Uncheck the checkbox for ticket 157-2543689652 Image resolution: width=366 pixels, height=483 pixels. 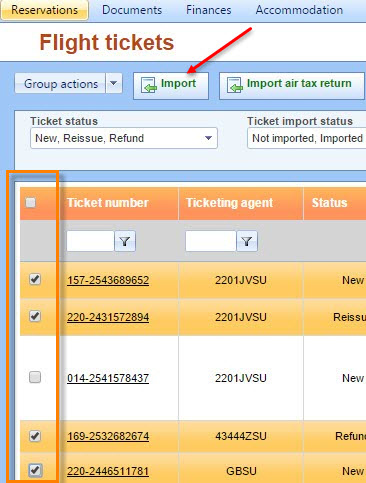point(35,279)
